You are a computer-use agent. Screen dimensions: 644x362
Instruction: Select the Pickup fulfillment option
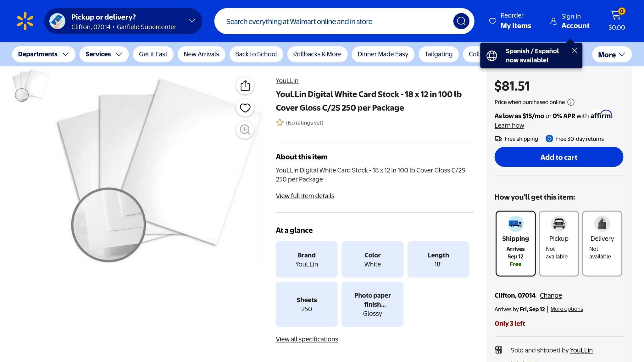(x=558, y=243)
